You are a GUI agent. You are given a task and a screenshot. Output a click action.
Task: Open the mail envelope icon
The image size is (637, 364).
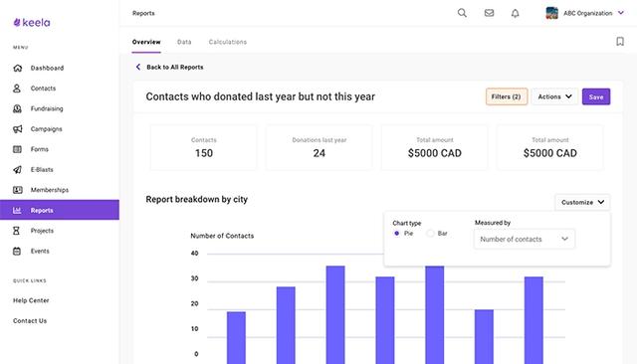tap(489, 13)
